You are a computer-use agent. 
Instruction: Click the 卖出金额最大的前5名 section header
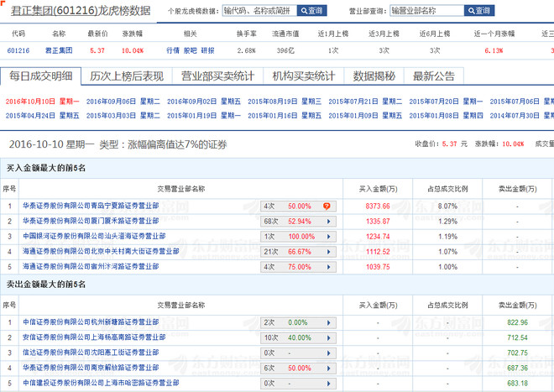46,285
